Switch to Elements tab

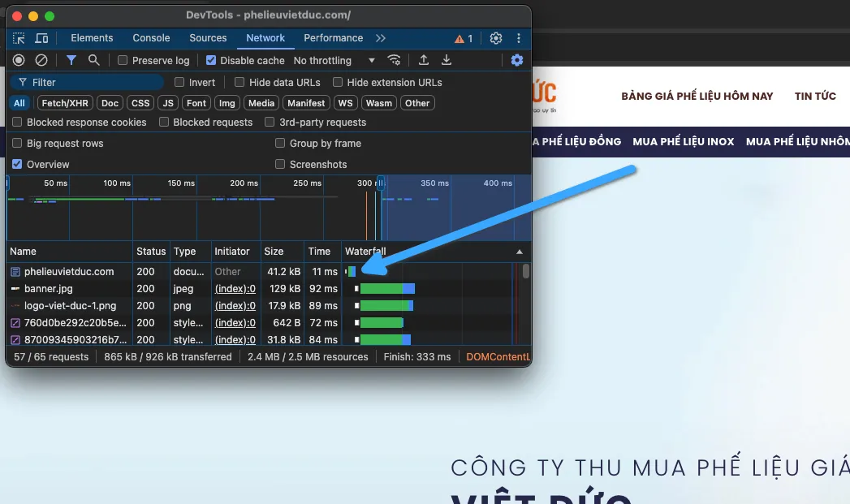tap(92, 38)
